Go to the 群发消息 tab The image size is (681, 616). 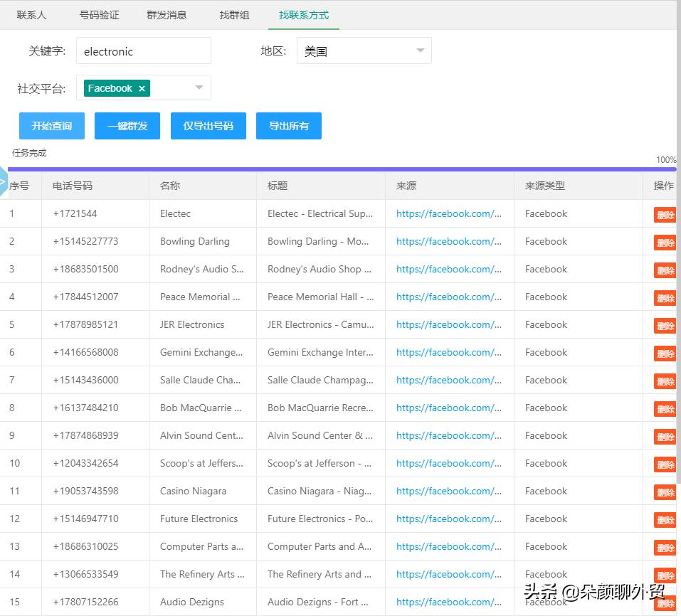pos(167,15)
